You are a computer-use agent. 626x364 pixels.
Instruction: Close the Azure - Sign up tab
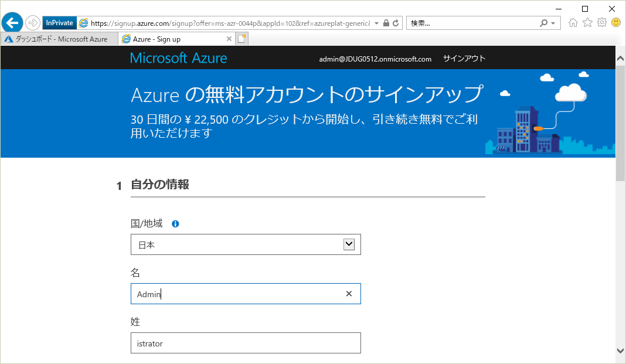[x=229, y=39]
